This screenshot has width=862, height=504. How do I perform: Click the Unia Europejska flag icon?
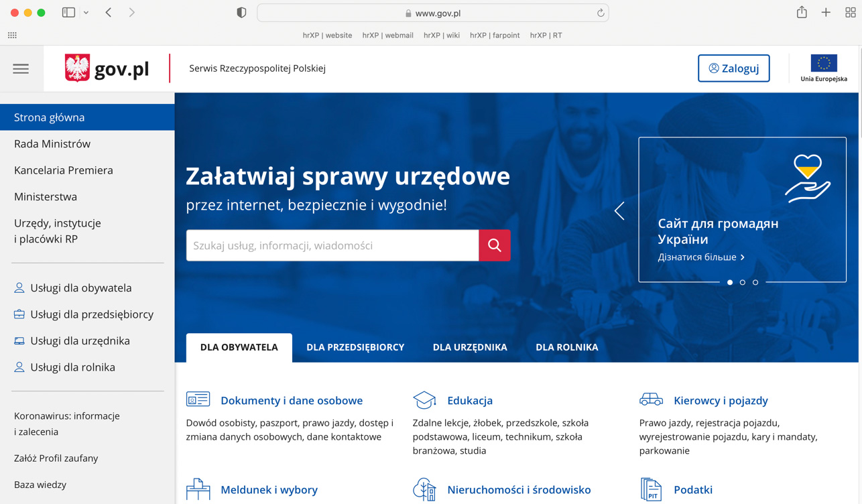click(x=823, y=64)
